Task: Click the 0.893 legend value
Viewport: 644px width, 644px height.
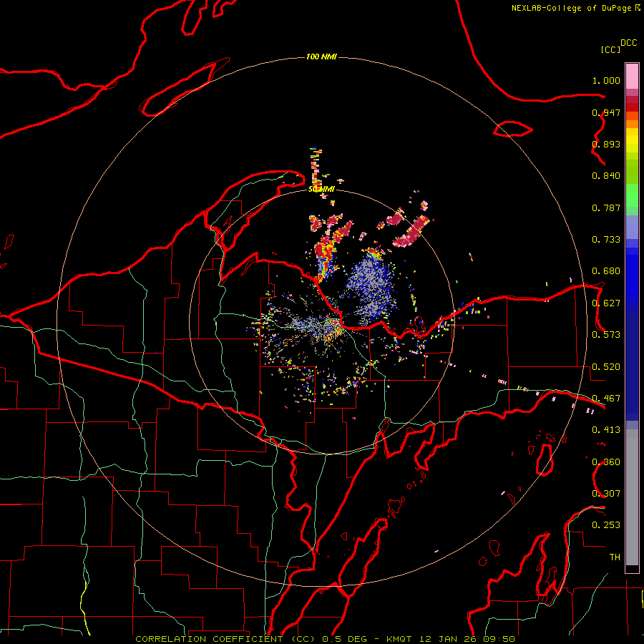Action: (606, 144)
